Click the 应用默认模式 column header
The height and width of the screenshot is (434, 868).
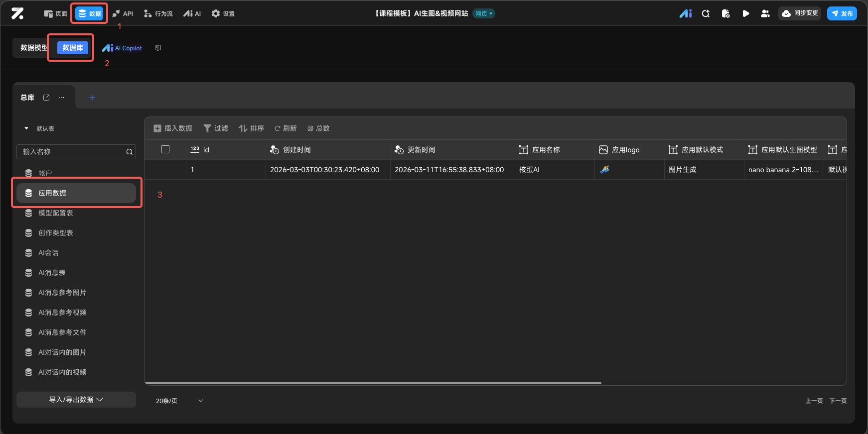click(x=704, y=150)
